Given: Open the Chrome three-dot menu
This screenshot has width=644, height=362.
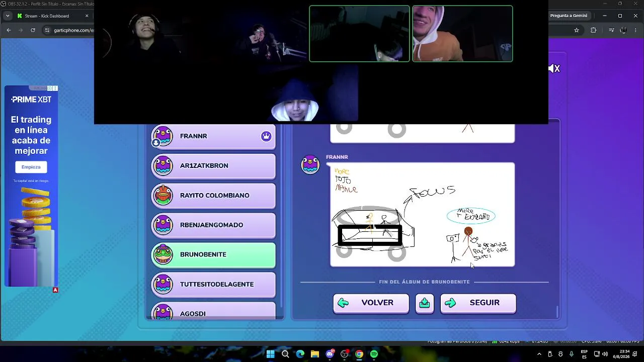Looking at the screenshot, I should click(x=635, y=30).
